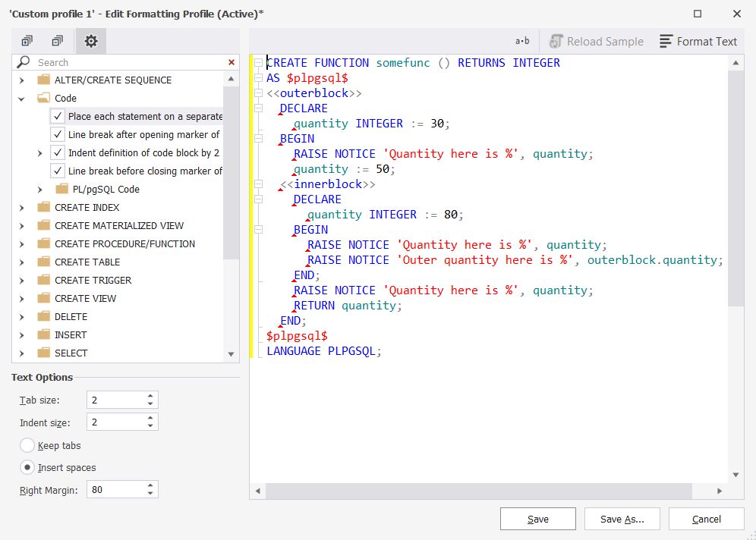Collapse the outer DECLARE fold marker
This screenshot has width=756, height=540.
(258, 108)
